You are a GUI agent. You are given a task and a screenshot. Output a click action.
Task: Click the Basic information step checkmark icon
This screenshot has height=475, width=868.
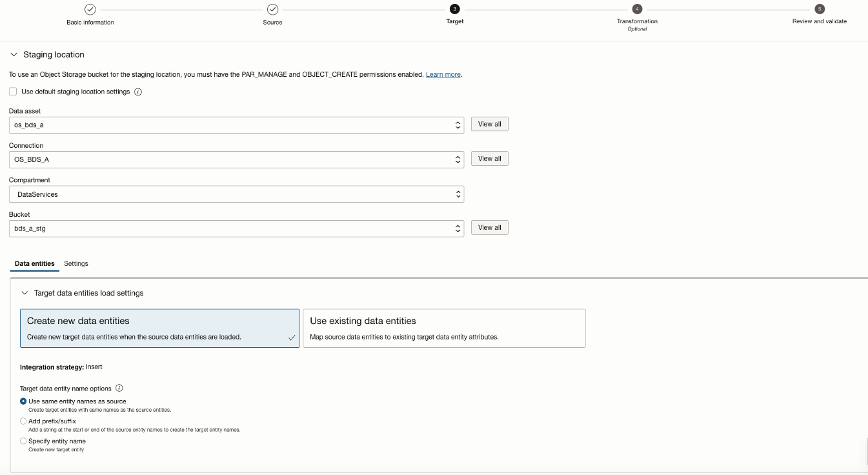point(90,10)
